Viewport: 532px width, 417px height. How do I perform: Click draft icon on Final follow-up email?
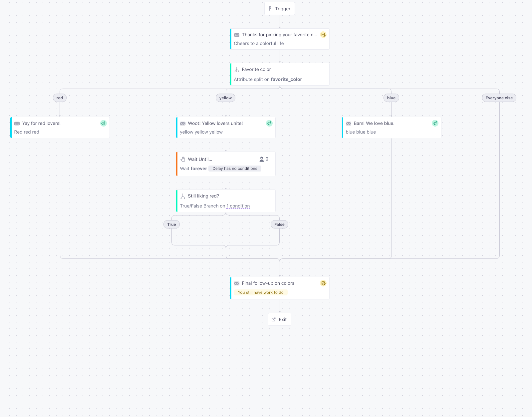pyautogui.click(x=323, y=283)
